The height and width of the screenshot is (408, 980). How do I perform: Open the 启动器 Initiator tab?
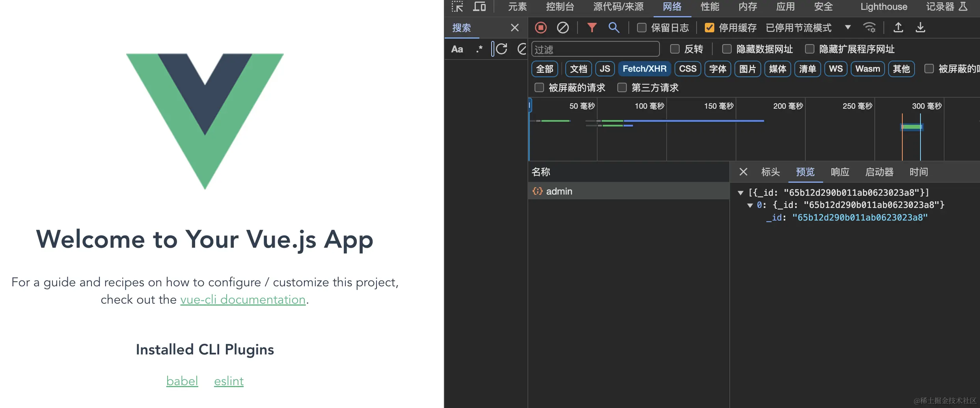[x=879, y=172]
